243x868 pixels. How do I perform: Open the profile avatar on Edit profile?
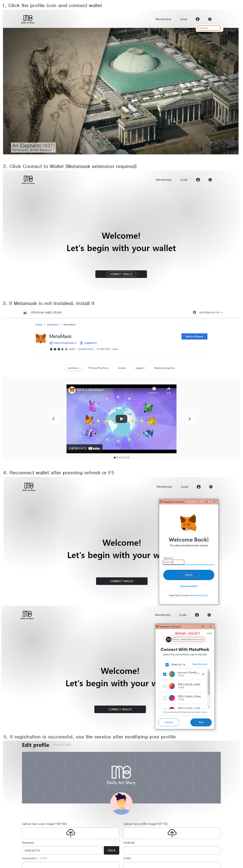[x=121, y=803]
